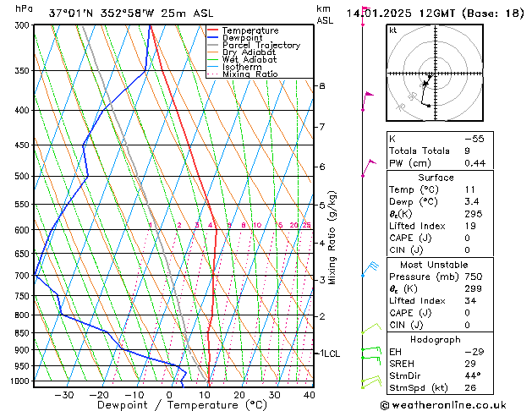
Task: Click the hodograph wind plot
Action: pyautogui.click(x=435, y=73)
